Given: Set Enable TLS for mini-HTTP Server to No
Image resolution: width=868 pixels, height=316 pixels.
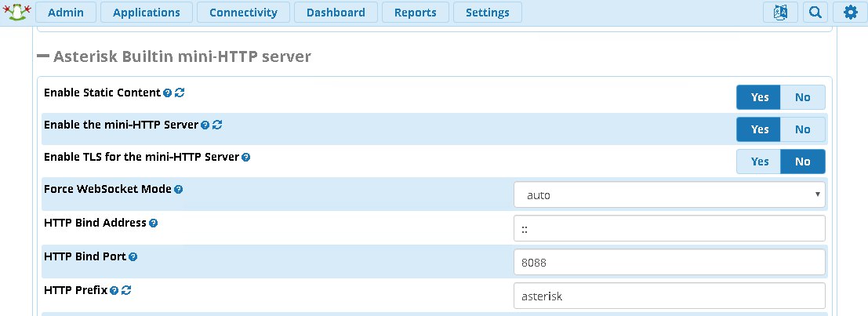Looking at the screenshot, I should (803, 162).
